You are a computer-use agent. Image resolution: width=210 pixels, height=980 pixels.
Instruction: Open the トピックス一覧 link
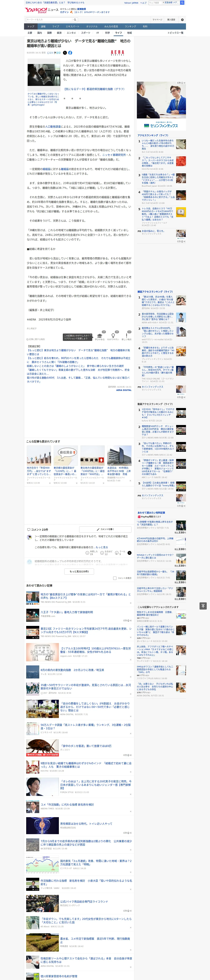pyautogui.click(x=176, y=33)
